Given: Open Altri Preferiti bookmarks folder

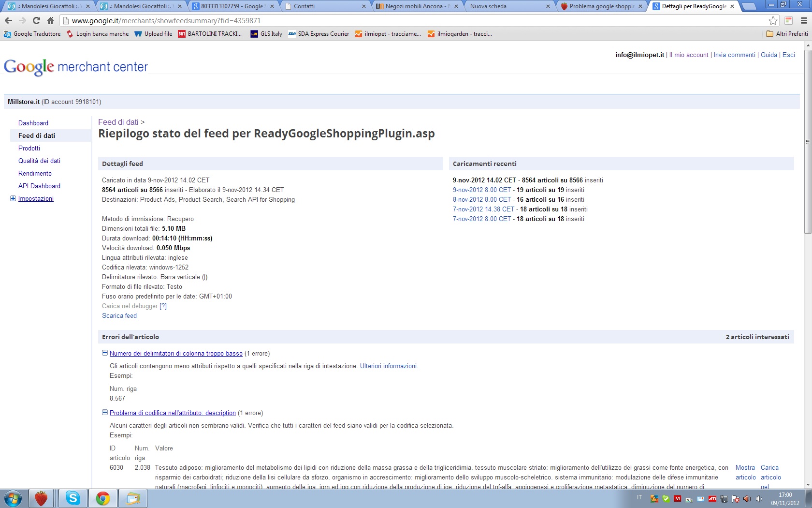Looking at the screenshot, I should coord(787,34).
